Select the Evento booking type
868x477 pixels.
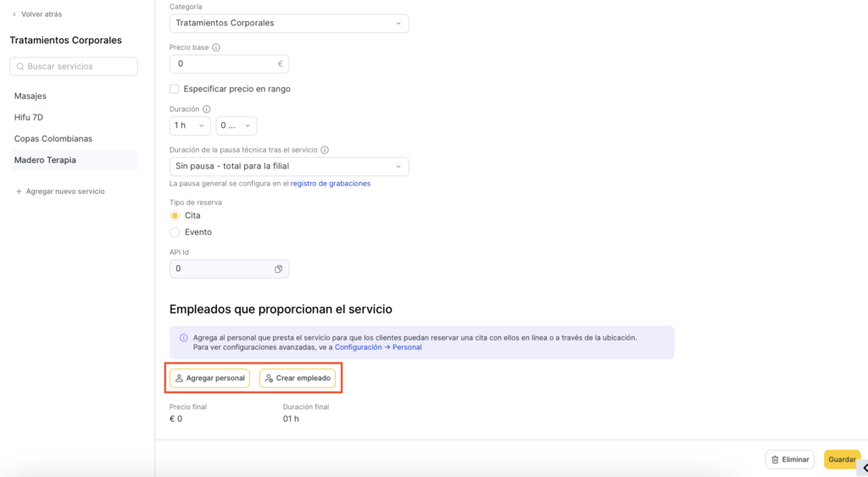(175, 232)
